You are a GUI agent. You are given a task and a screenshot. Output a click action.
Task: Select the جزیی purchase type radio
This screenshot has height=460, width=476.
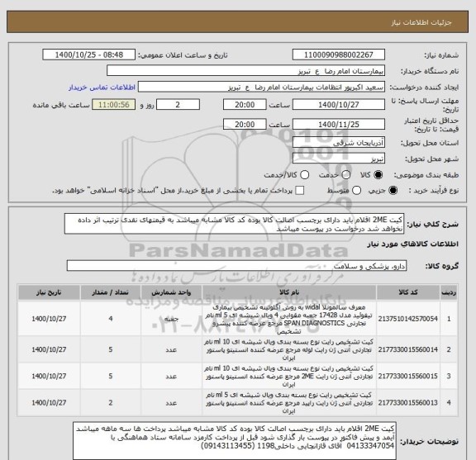point(393,191)
